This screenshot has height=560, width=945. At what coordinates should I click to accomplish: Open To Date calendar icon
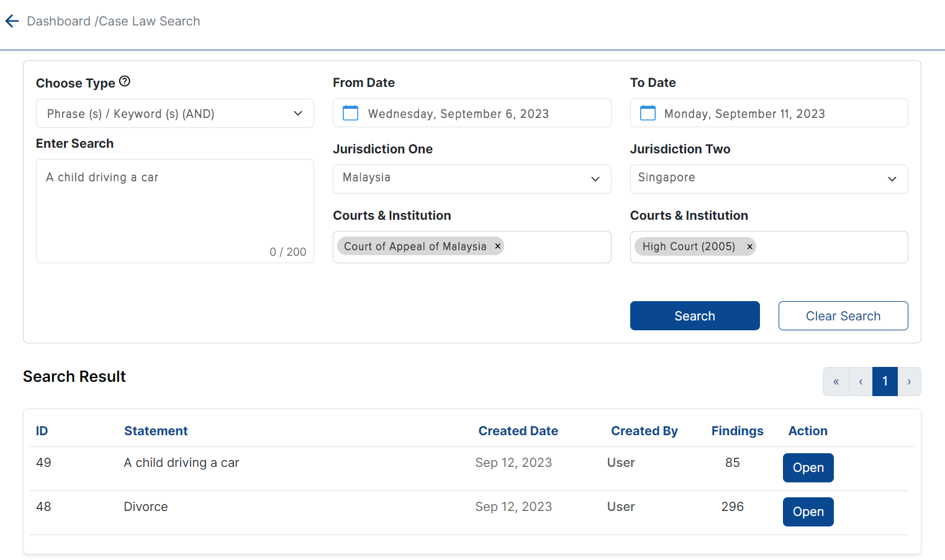tap(648, 113)
